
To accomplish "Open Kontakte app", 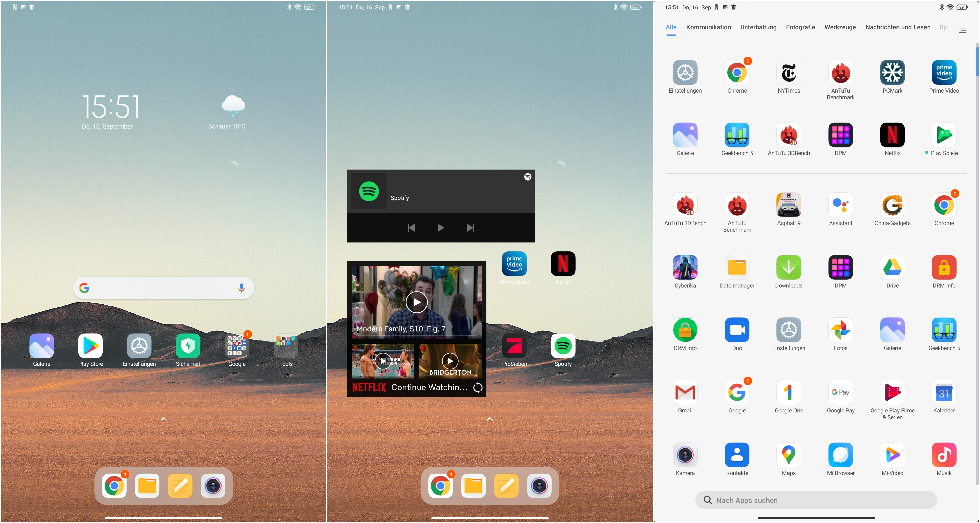I will (737, 455).
